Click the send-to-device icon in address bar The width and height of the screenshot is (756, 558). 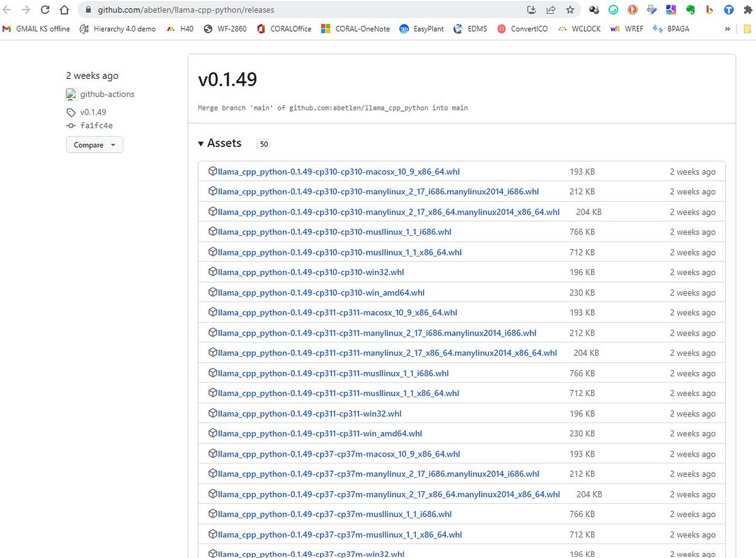[x=531, y=10]
